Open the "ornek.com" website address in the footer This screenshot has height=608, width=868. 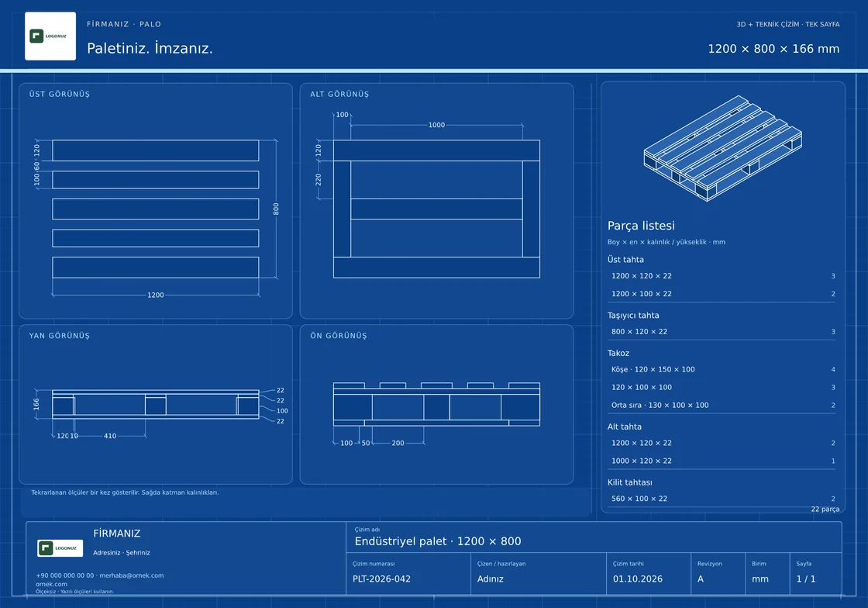tap(51, 584)
